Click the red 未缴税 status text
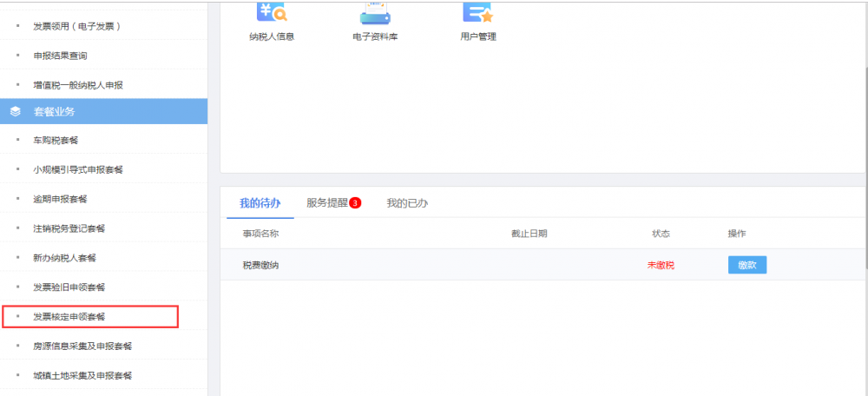868x396 pixels. pos(661,265)
